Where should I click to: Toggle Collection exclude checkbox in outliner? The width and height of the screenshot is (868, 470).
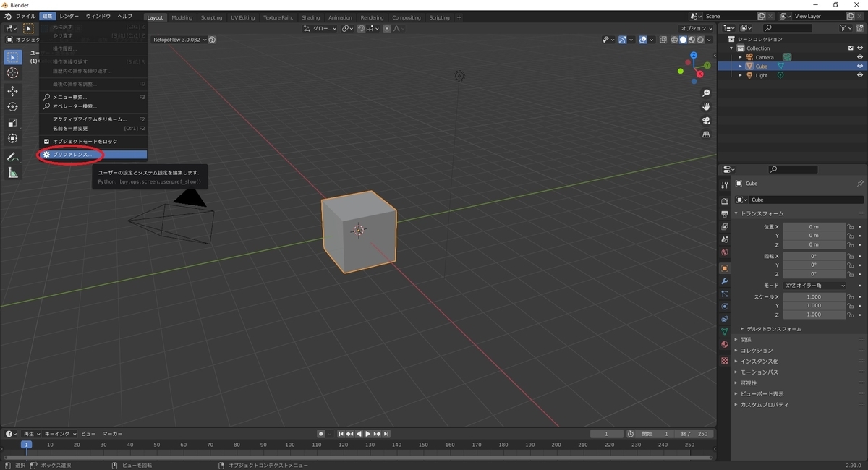click(851, 48)
